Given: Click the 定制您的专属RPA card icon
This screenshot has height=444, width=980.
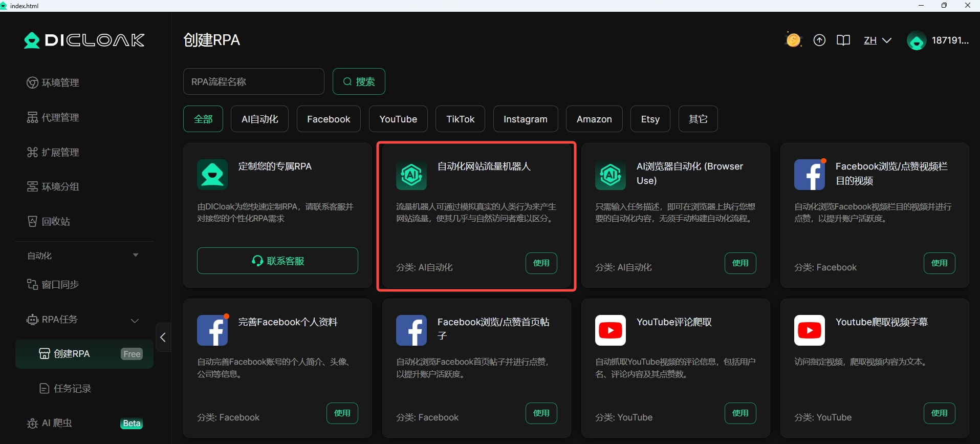Looking at the screenshot, I should pos(212,175).
